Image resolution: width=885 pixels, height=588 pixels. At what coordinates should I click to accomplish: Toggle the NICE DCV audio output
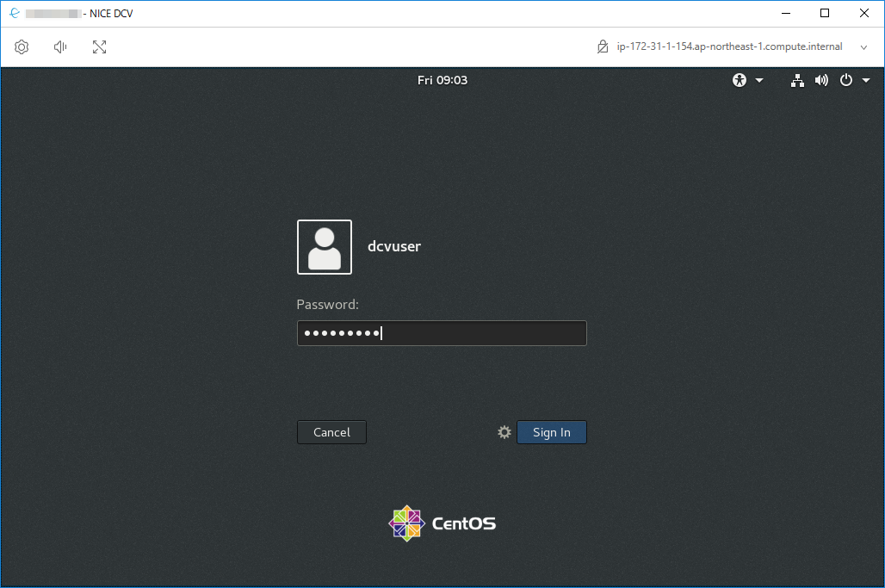[59, 46]
